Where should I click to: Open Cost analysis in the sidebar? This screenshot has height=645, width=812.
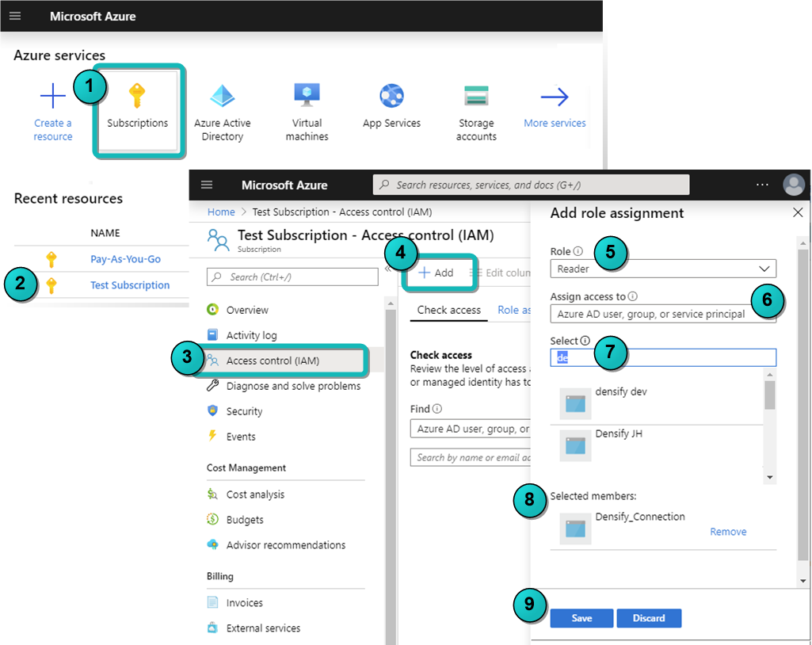[x=255, y=494]
